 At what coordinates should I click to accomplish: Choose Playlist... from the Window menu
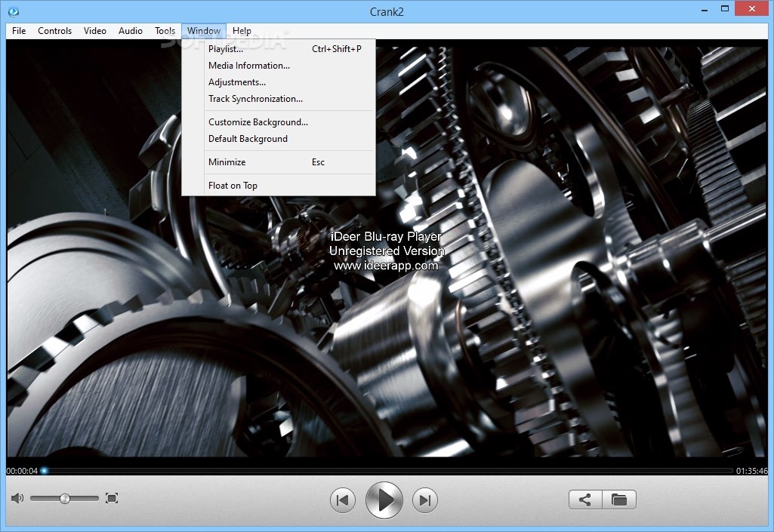coord(279,49)
